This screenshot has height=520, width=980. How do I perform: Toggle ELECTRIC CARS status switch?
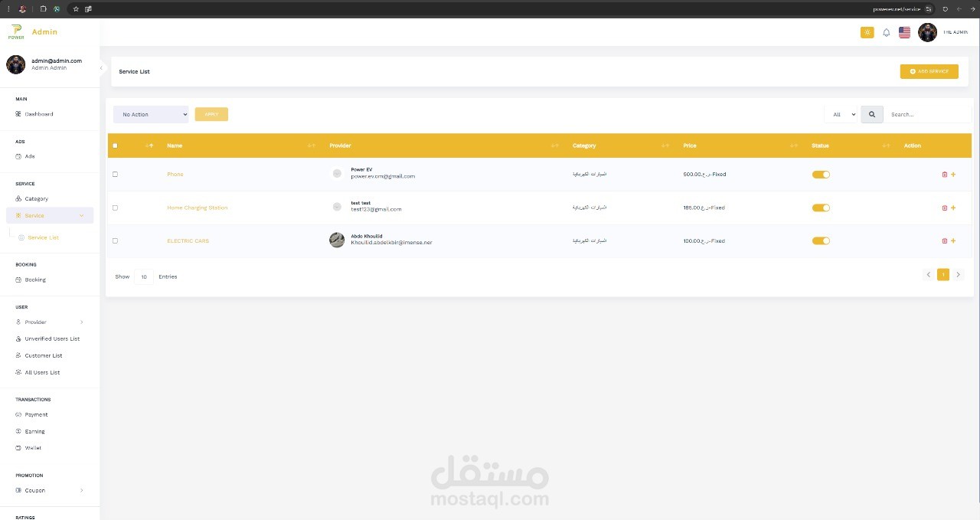pyautogui.click(x=821, y=241)
